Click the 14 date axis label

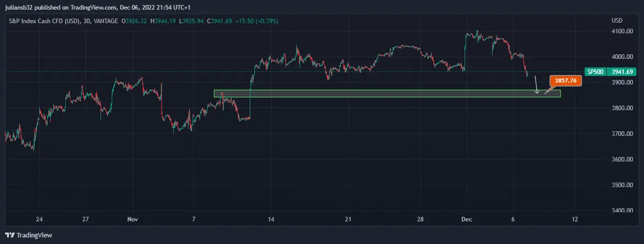click(271, 219)
